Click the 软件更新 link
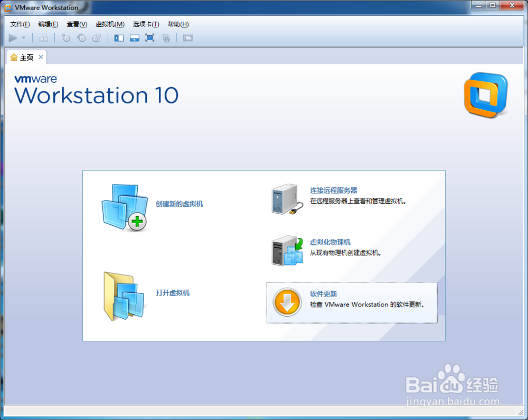Viewport: 528px width, 420px height. point(323,294)
